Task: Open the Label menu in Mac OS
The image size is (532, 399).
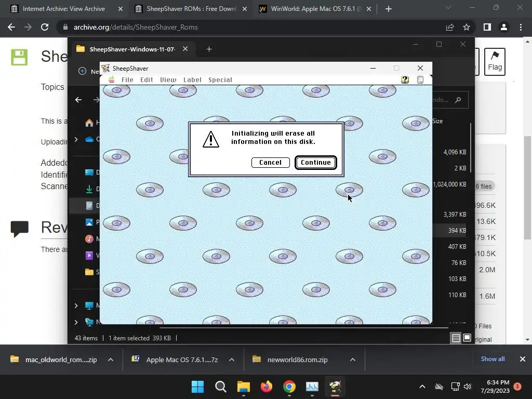Action: 192,79
